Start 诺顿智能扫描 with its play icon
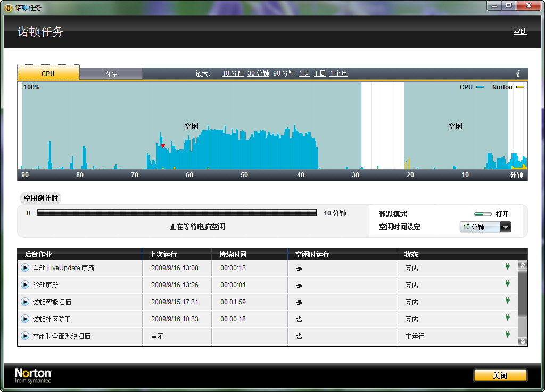Screen dimensions: 545x392 click(25, 302)
